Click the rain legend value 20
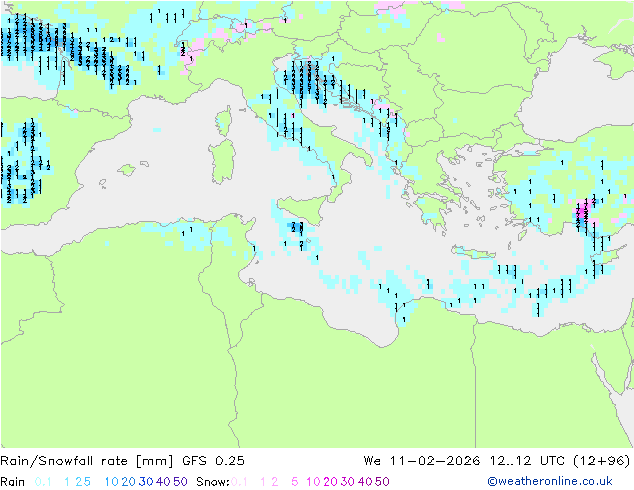This screenshot has width=634, height=490. pyautogui.click(x=128, y=482)
